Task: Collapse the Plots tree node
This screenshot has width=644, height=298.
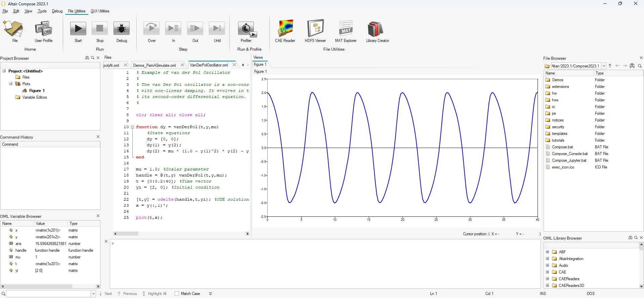Action: [x=11, y=84]
